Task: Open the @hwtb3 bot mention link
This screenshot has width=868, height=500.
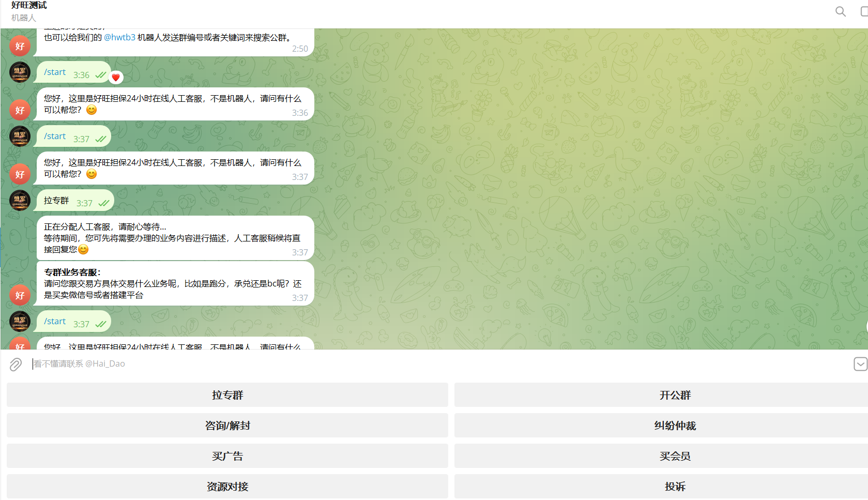Action: (x=119, y=37)
